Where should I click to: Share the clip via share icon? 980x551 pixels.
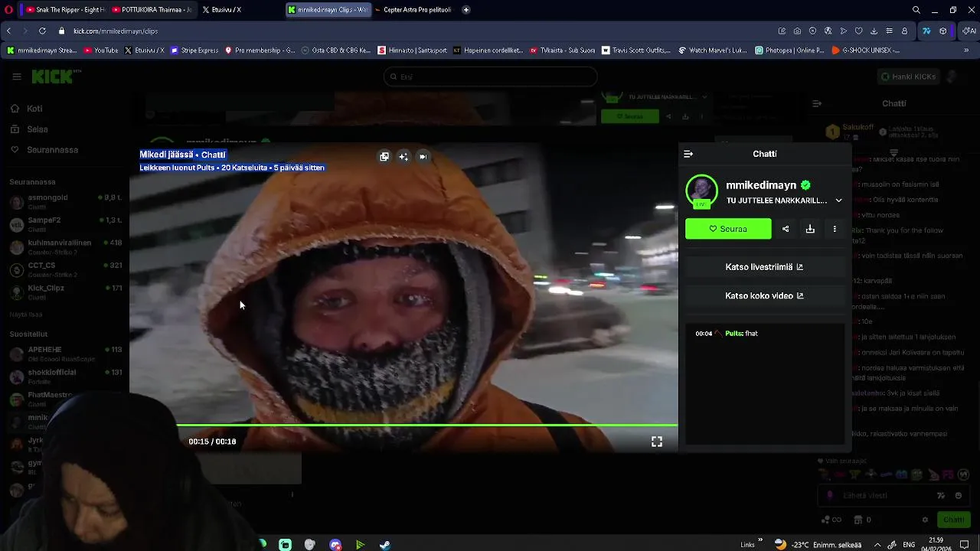786,229
